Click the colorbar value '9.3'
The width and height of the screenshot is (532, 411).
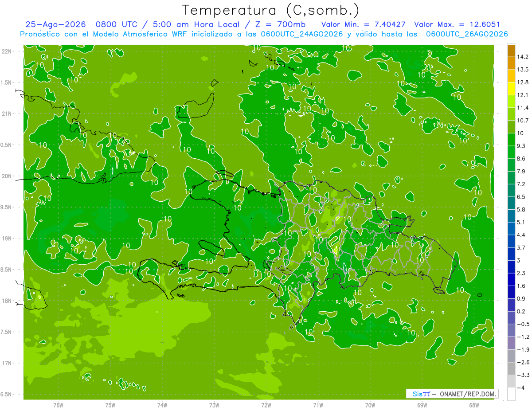(521, 146)
